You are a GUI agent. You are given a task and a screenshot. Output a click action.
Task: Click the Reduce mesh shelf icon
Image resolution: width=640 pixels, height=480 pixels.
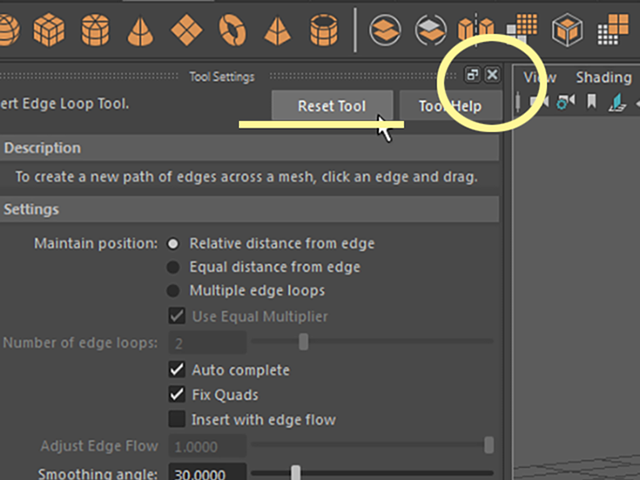(x=613, y=29)
